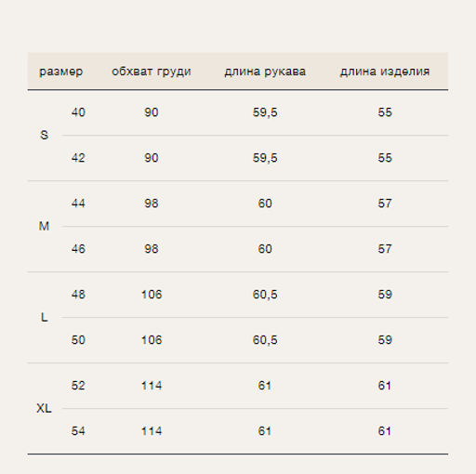
Task: Click the 'обхват груди' column header
Action: [x=152, y=72]
